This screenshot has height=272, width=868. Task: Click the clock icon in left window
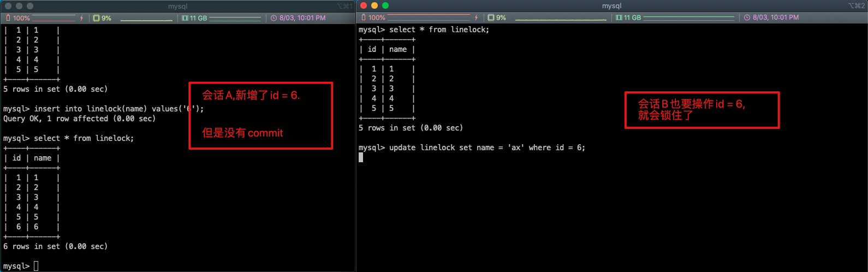pos(274,18)
